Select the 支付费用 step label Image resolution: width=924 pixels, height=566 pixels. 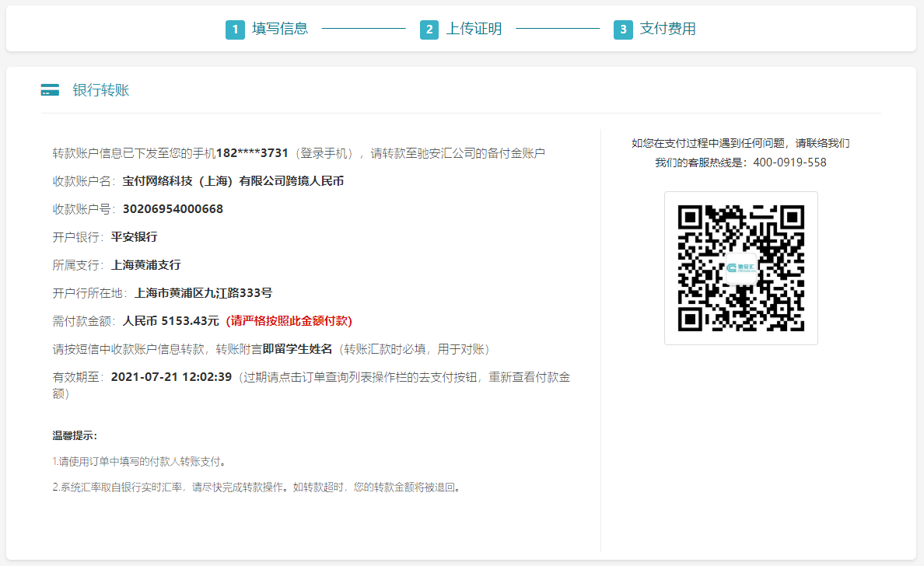(667, 29)
